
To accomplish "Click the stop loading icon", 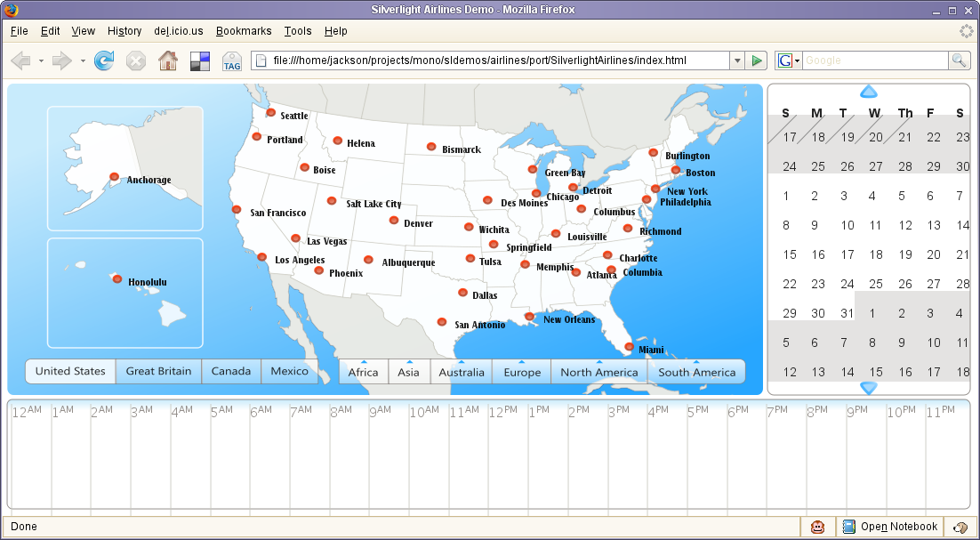I will [136, 60].
